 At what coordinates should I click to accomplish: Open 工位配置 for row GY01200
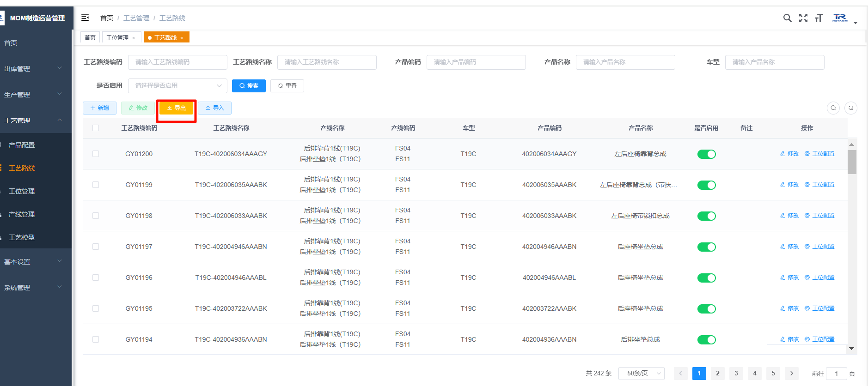coord(819,154)
